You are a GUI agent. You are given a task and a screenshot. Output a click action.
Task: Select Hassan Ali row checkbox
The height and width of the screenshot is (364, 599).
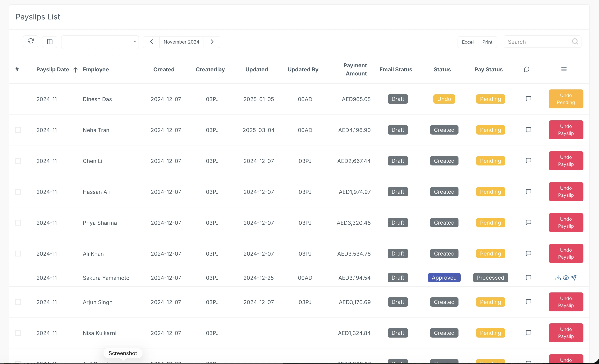pos(18,192)
